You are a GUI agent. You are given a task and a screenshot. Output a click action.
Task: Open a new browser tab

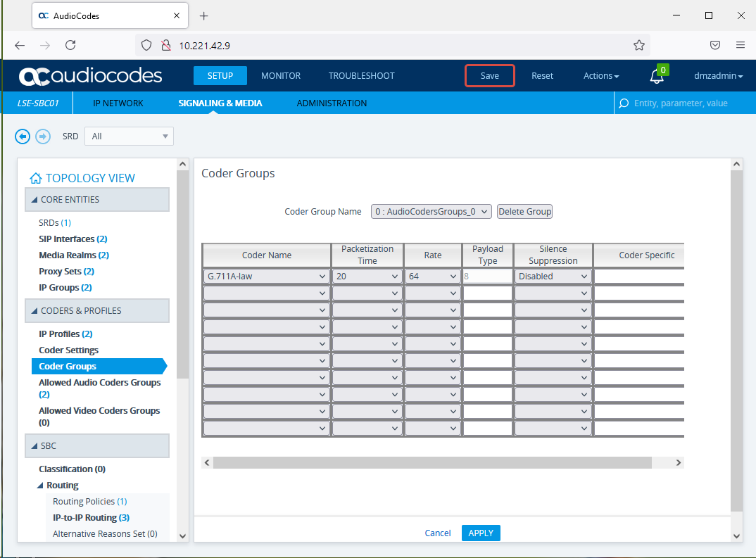click(204, 16)
